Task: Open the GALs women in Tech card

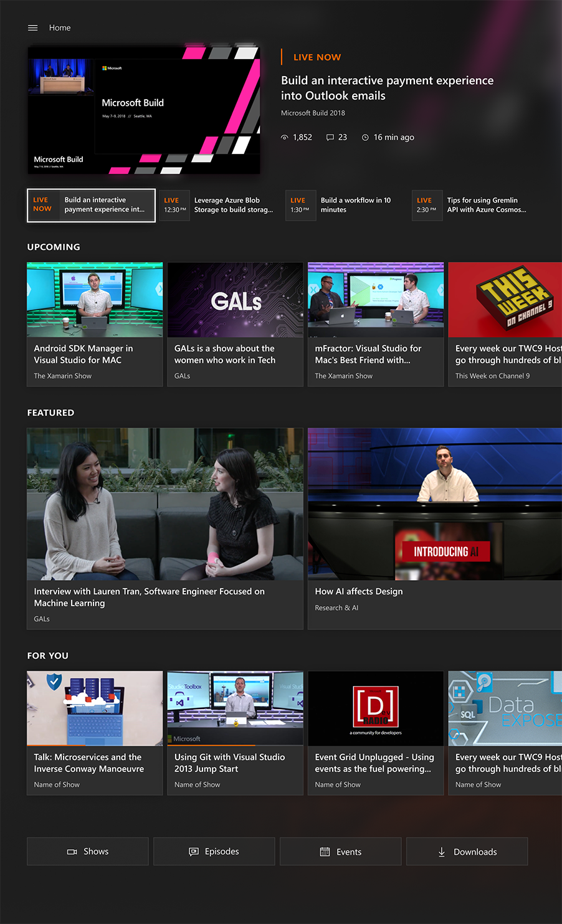Action: pyautogui.click(x=236, y=324)
